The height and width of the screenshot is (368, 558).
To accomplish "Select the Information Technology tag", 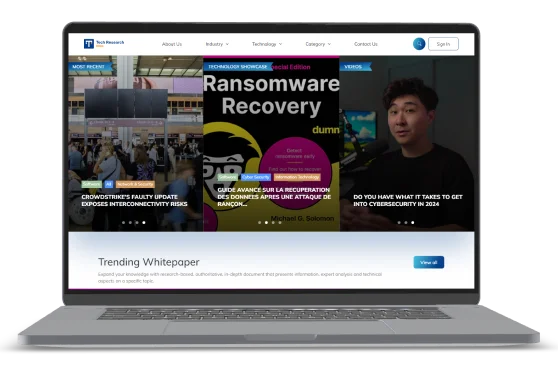I will 297,177.
